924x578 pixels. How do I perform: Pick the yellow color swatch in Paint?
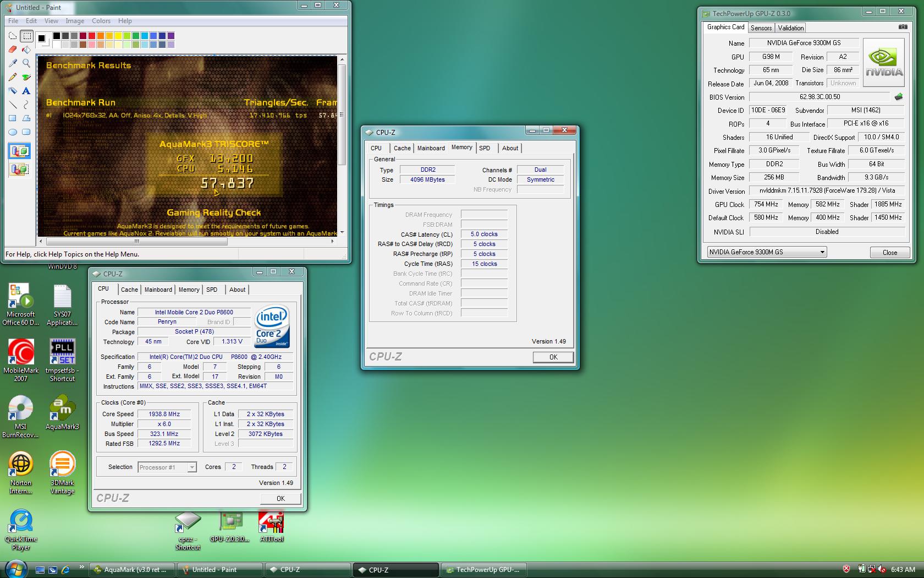tap(118, 36)
